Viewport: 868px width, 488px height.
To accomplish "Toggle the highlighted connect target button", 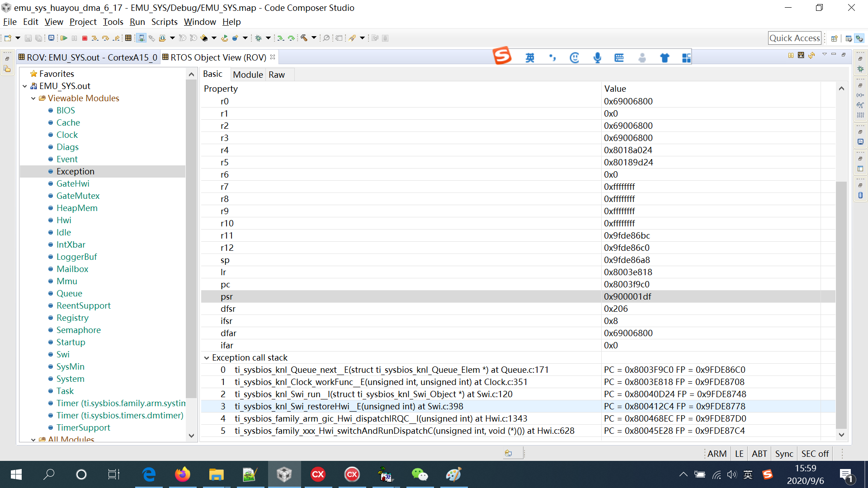I will (x=141, y=38).
